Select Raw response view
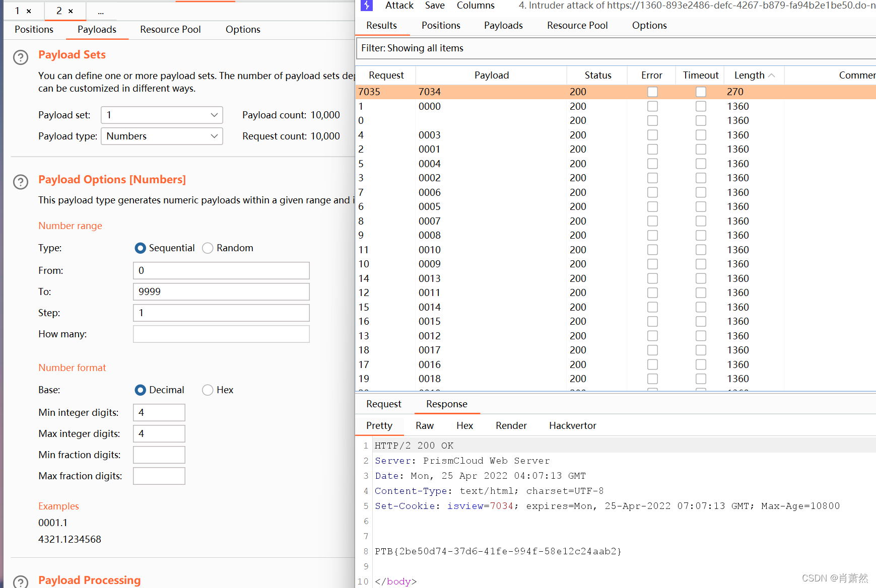This screenshot has width=876, height=588. point(425,426)
